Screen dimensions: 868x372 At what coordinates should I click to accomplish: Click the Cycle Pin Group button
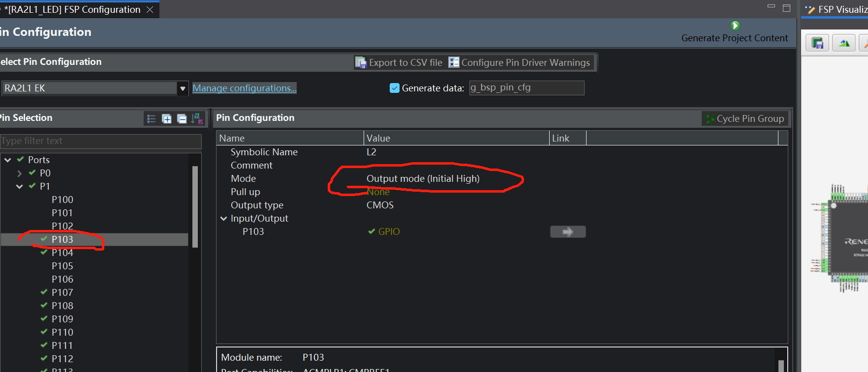coord(744,118)
